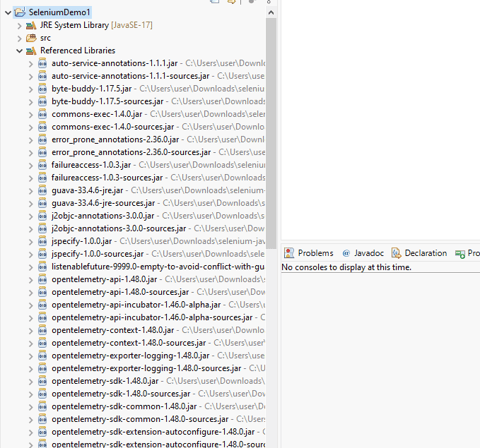Expand opentelemetry-api-1.48.0.jar entry
480x448 pixels.
coord(31,280)
